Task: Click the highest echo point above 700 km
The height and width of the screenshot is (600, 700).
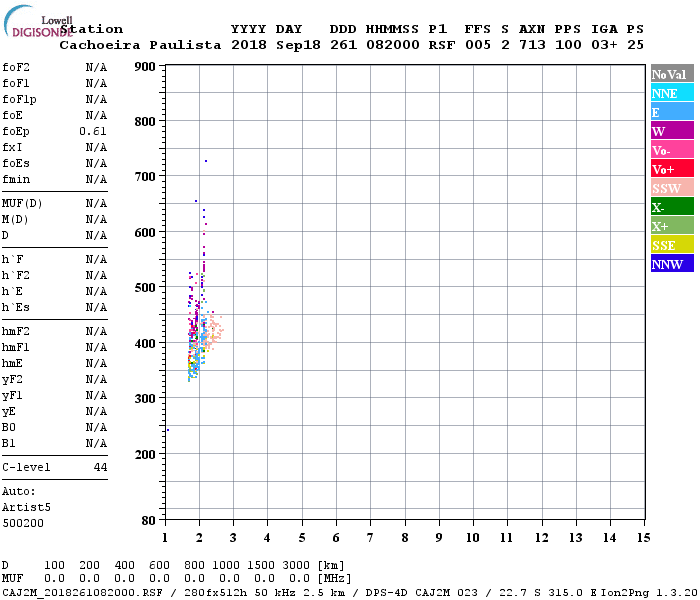Action: [206, 161]
